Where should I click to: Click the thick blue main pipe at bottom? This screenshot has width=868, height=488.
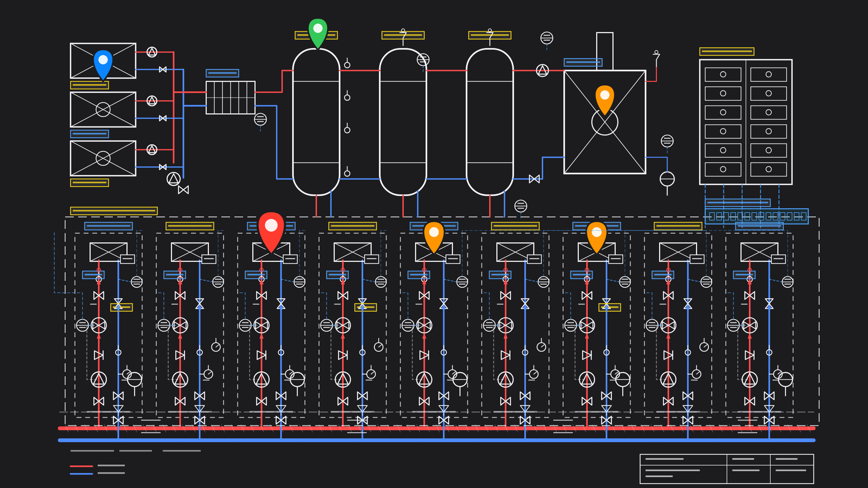click(x=437, y=440)
